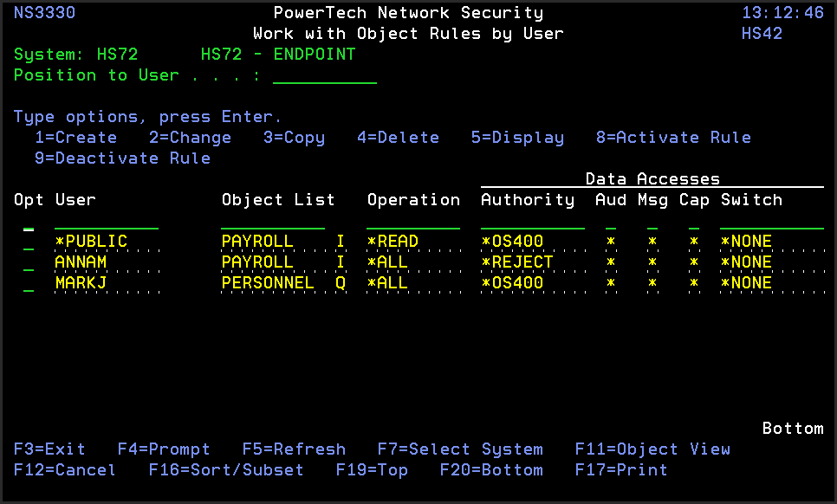Click the *REJECT authority value for ANNAM

517,262
